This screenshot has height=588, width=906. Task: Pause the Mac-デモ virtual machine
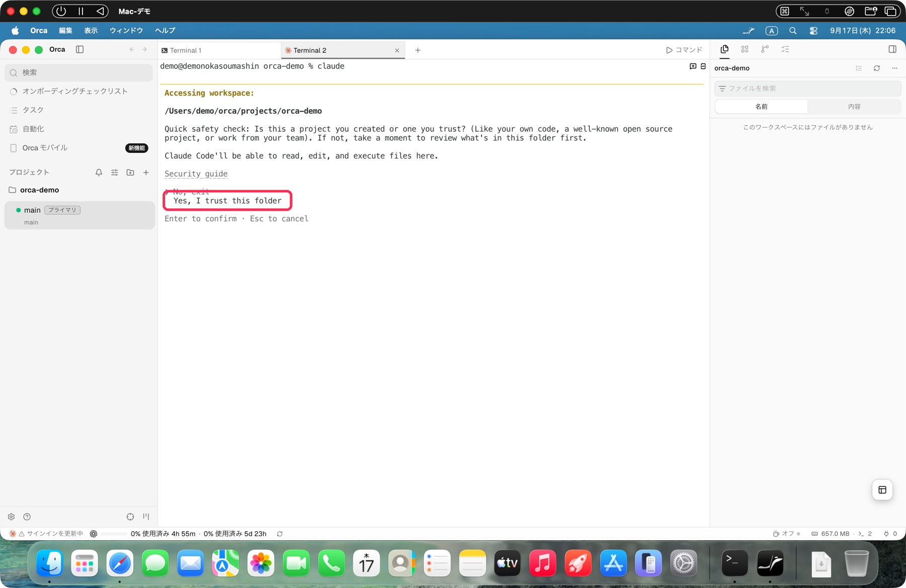tap(81, 11)
